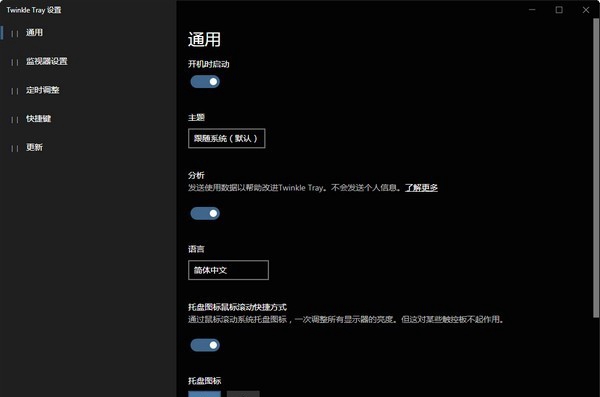Click the icon beside 定时调整
Screen dimensions: 600x397
click(x=15, y=91)
